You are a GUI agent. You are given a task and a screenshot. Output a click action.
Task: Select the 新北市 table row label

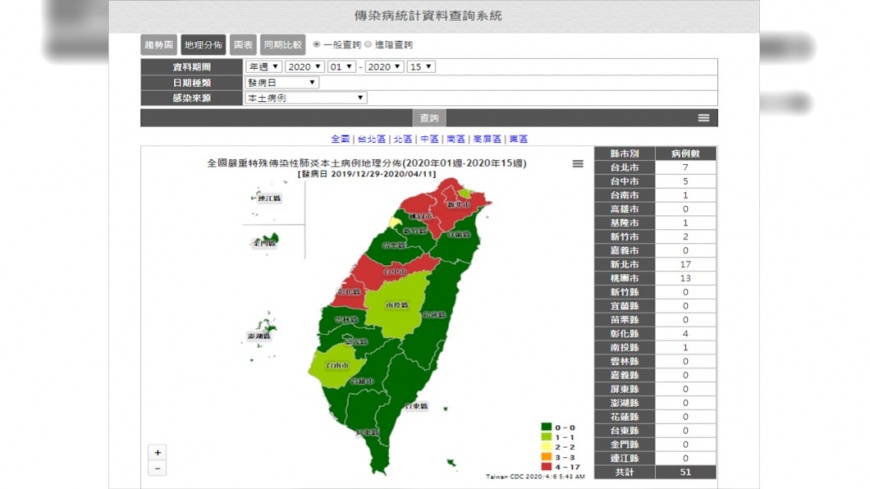pos(625,265)
